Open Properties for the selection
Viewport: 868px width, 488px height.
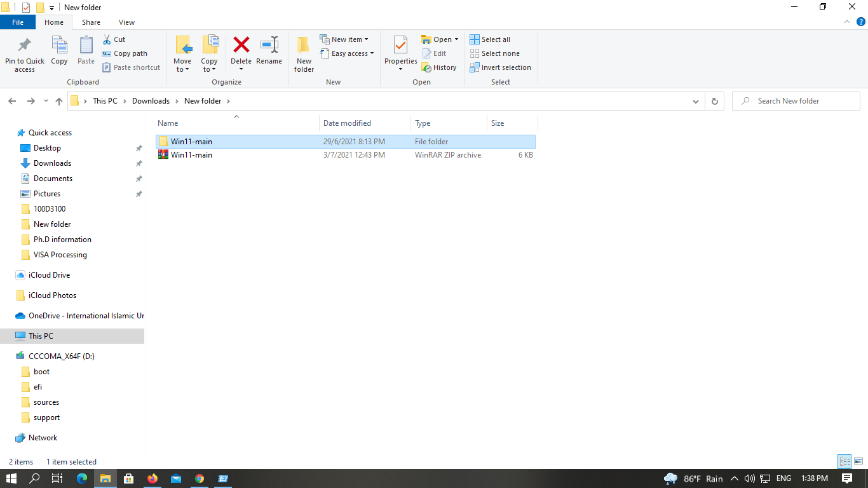pyautogui.click(x=400, y=53)
